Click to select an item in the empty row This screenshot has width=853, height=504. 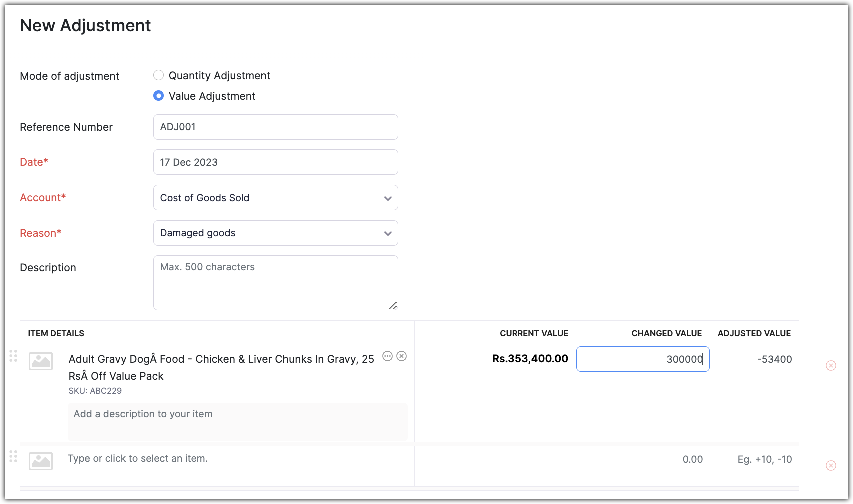point(200,458)
